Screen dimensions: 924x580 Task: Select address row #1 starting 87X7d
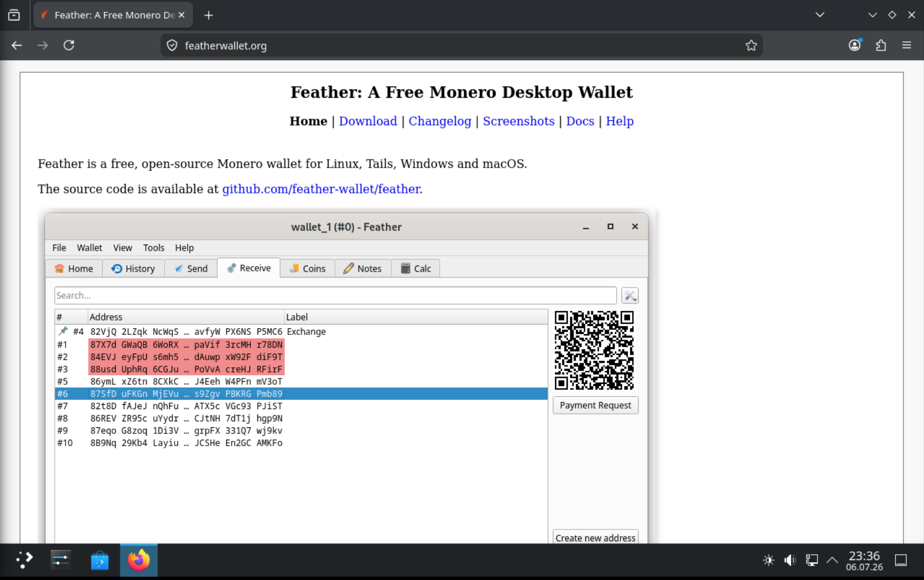coord(301,345)
